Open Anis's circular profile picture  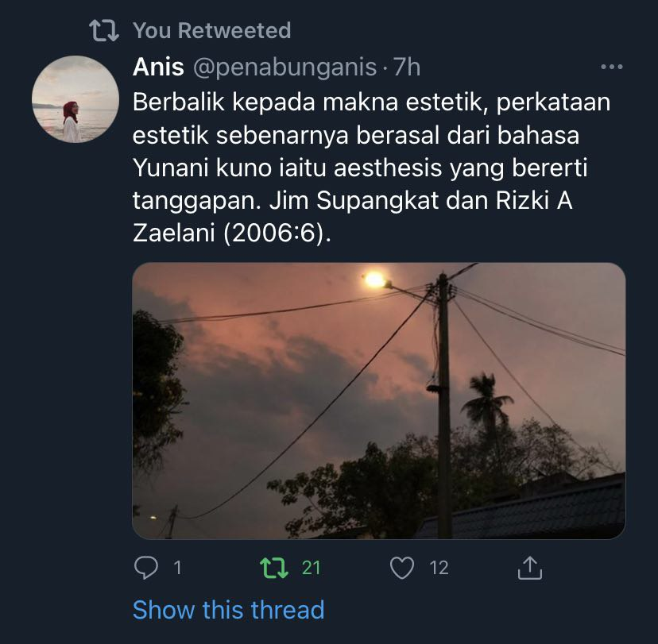75,99
